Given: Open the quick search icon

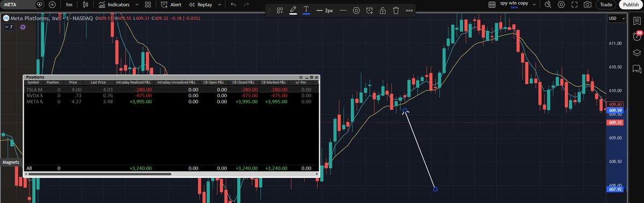Looking at the screenshot, I should (548, 4).
